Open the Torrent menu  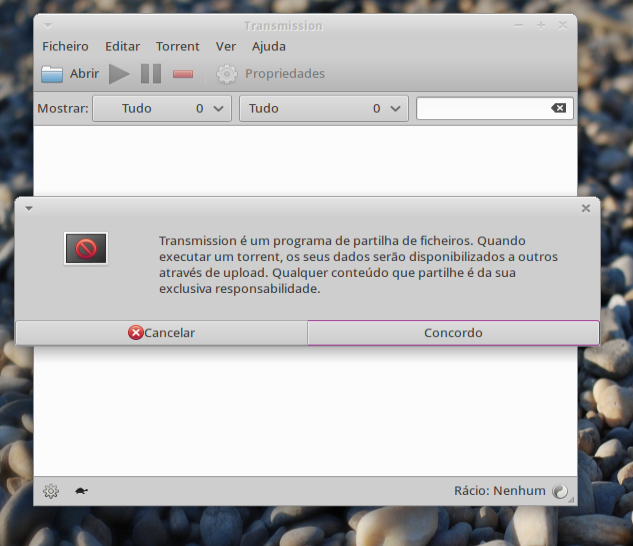[177, 46]
